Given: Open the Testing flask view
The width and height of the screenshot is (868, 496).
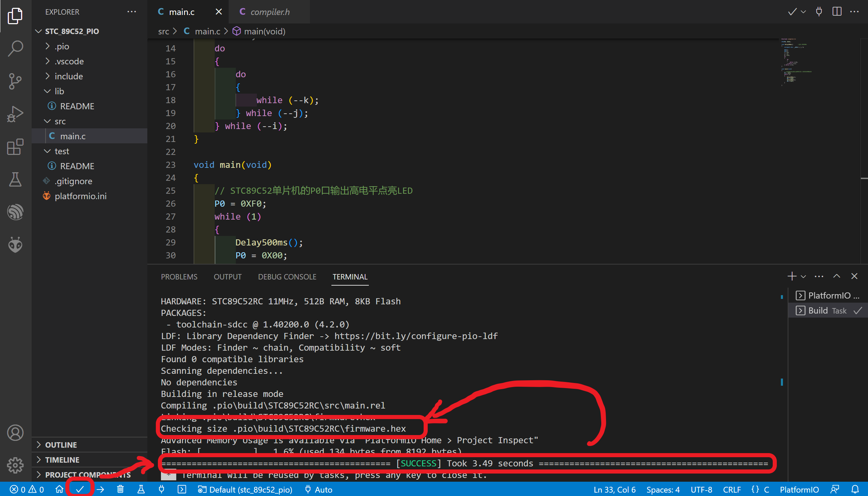Looking at the screenshot, I should (x=15, y=179).
